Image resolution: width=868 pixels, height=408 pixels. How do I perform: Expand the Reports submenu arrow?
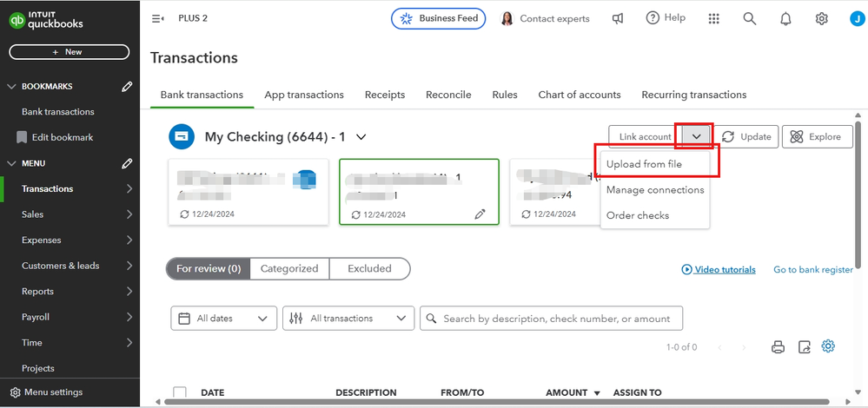(129, 292)
